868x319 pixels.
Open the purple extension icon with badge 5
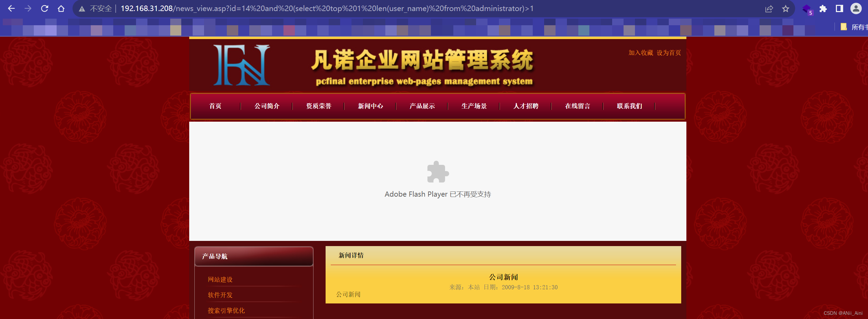coord(807,9)
